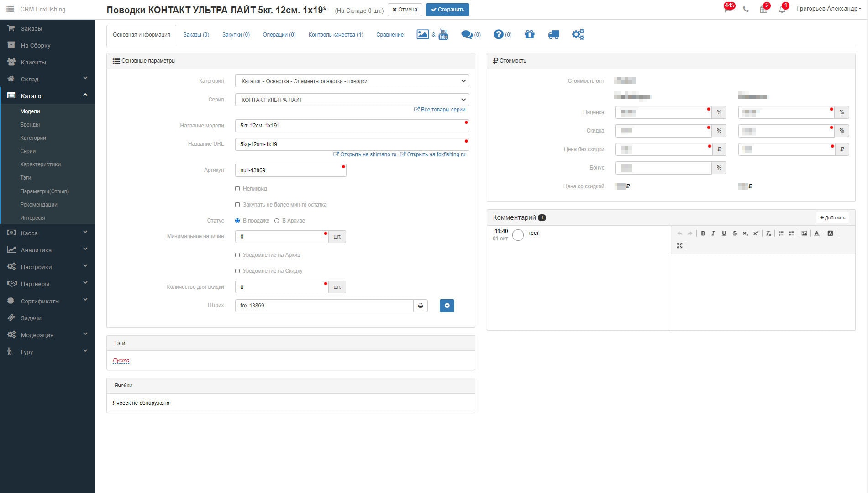
Task: Toggle the тест comment status circle
Action: (518, 235)
